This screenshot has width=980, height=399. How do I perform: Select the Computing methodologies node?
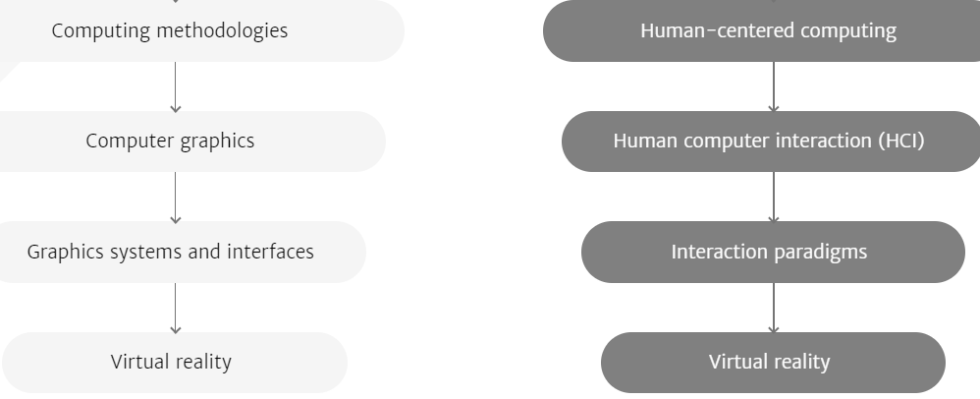pyautogui.click(x=202, y=30)
